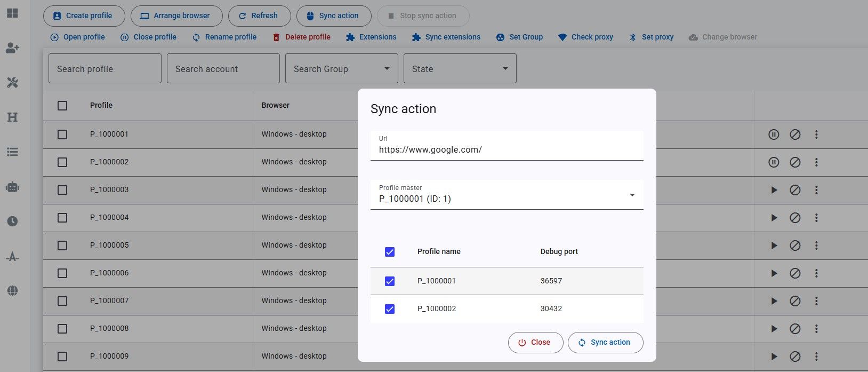Pause profile P_1000001 in the table
The height and width of the screenshot is (372, 868).
pyautogui.click(x=774, y=134)
